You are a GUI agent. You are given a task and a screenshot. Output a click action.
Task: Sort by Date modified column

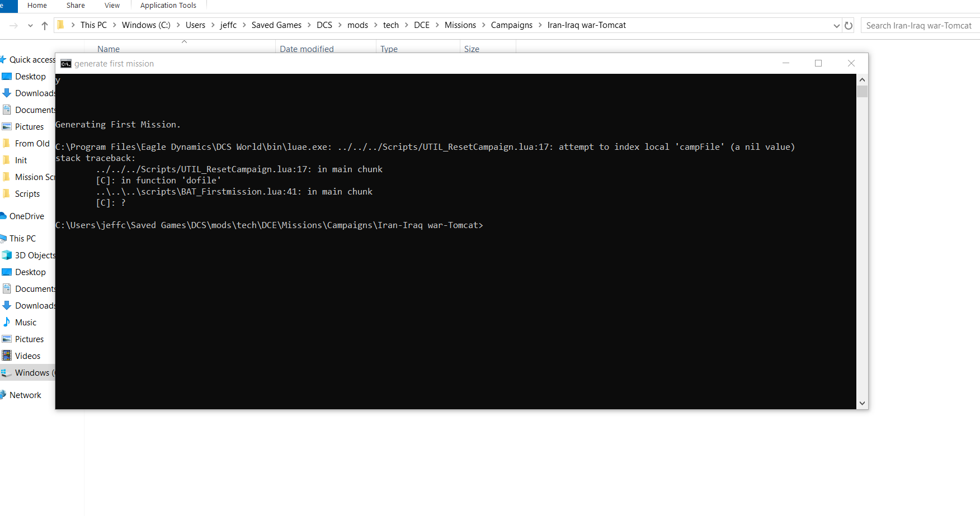click(307, 49)
